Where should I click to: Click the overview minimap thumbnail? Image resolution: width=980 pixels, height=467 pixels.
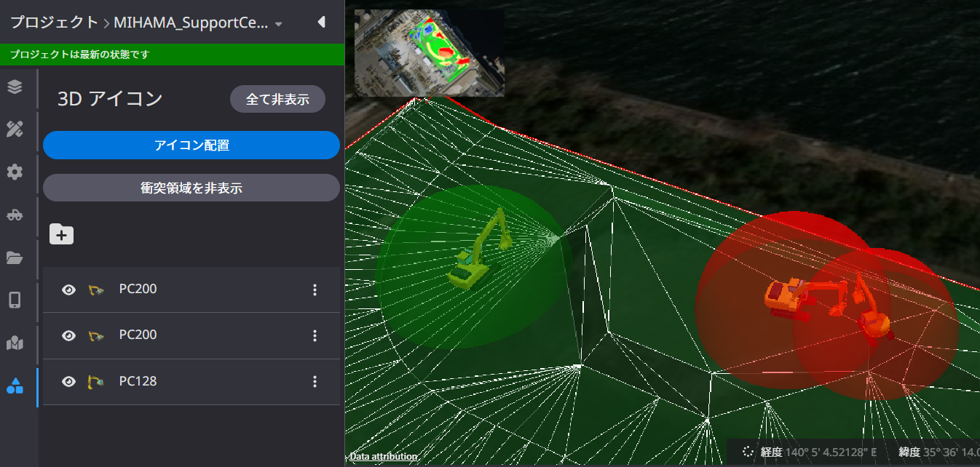point(429,52)
